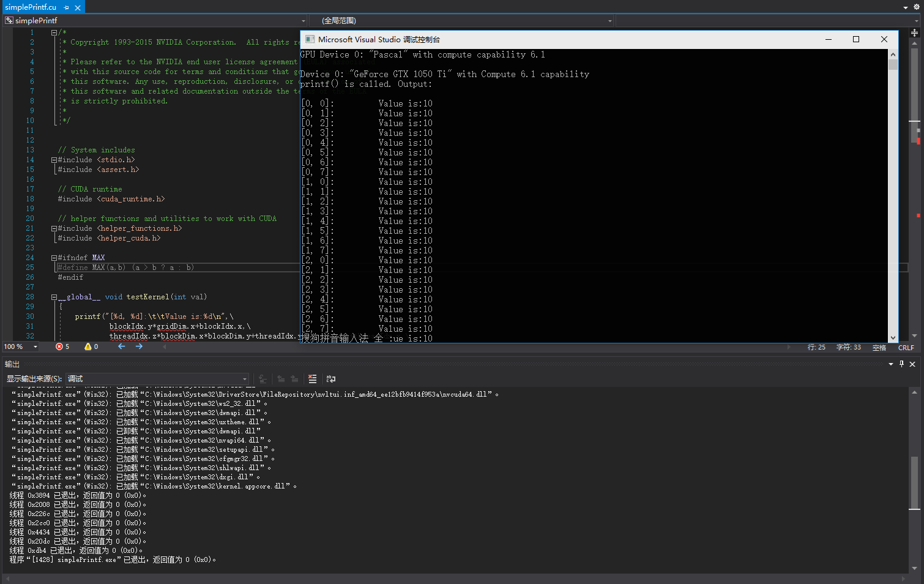The width and height of the screenshot is (924, 584).
Task: Click the output panel vertical scrollbar thumb
Action: (914, 482)
